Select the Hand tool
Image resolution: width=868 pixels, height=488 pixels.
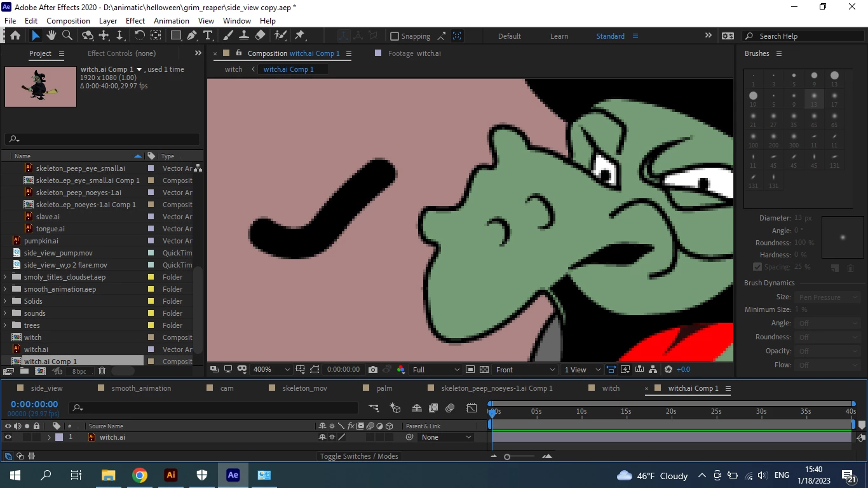point(51,36)
